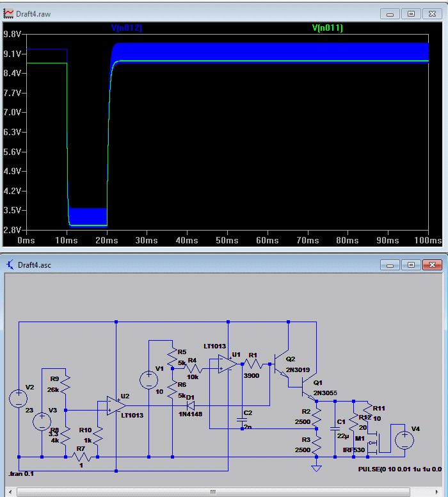
Task: Select resistor R3 2500 symbol
Action: coord(317,444)
